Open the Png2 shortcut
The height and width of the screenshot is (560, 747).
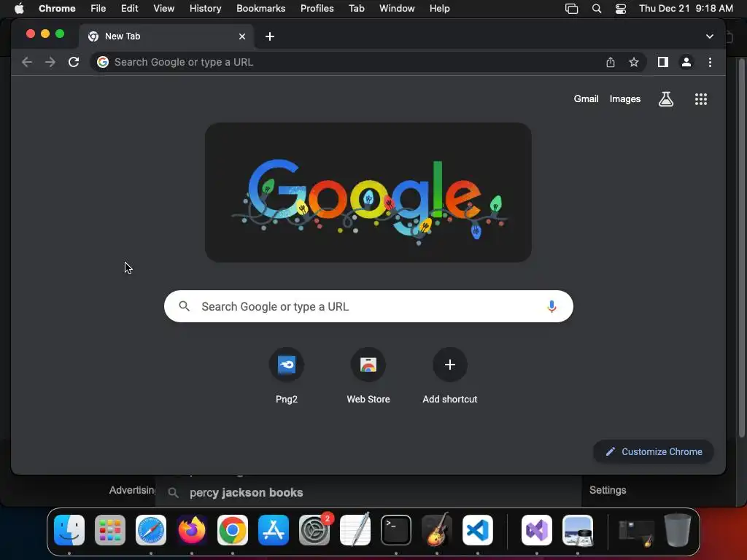[286, 376]
